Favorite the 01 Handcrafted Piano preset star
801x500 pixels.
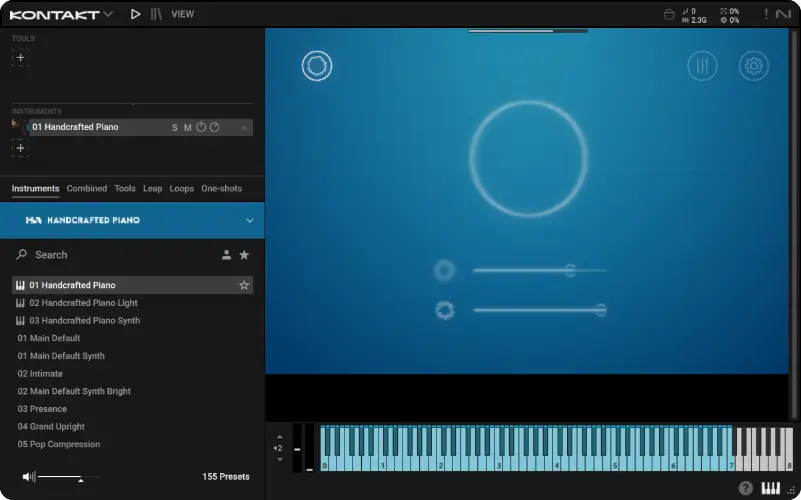tap(244, 285)
